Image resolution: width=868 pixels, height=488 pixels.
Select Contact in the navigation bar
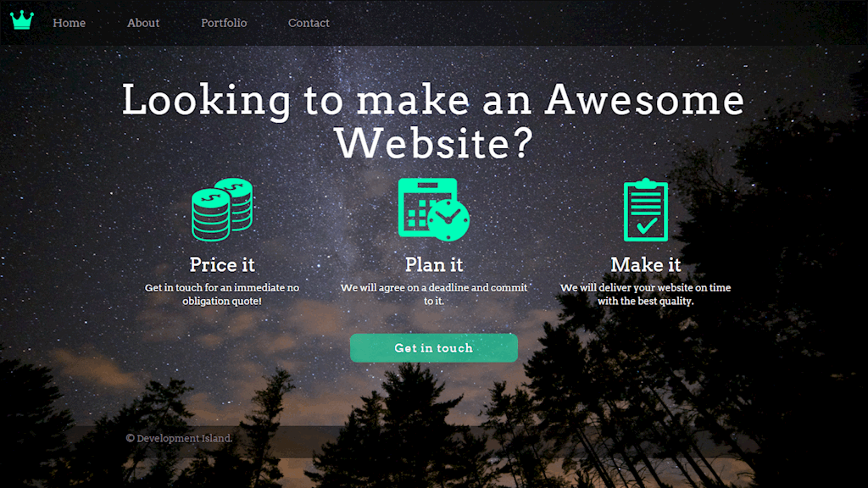coord(309,23)
